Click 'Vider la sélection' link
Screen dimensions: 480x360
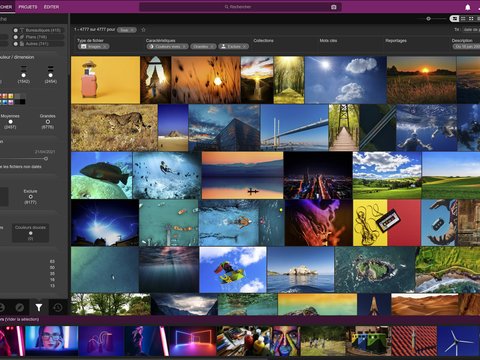[22, 319]
